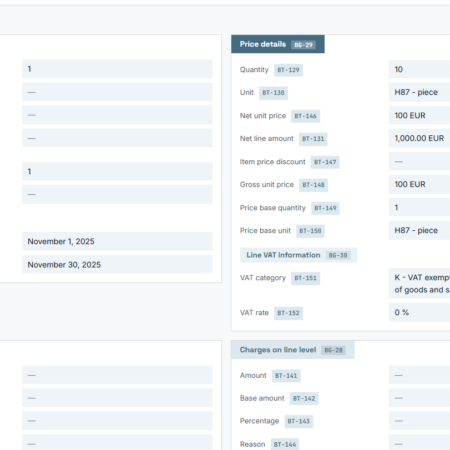Click the Unit field showing H87 - piece
This screenshot has width=450, height=450.
coord(419,92)
